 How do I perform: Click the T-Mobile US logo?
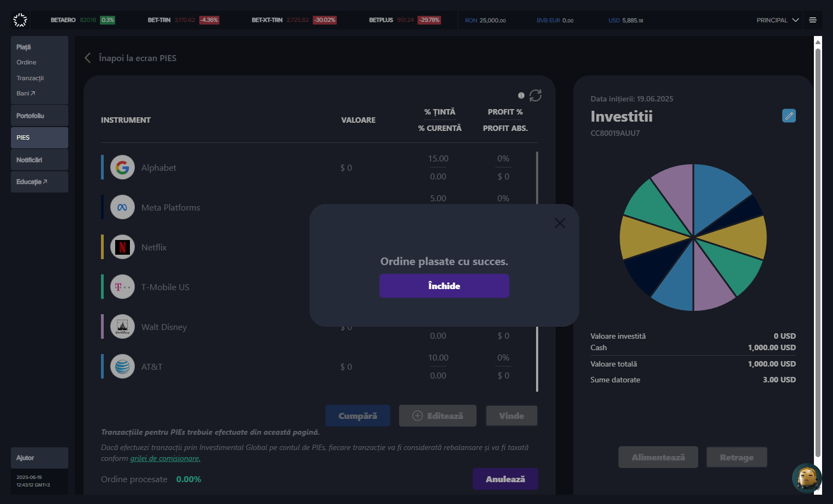click(122, 287)
